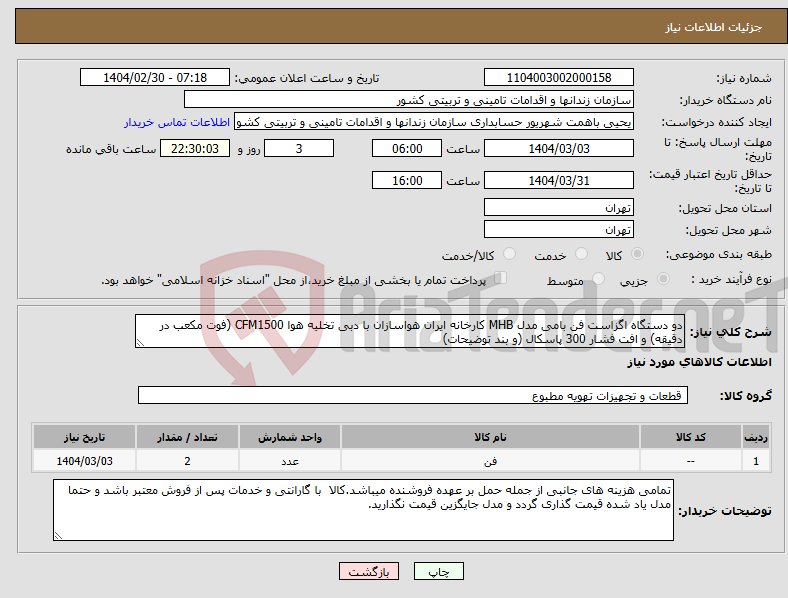Select the متوسط purchase type radio
788x598 pixels.
point(598,278)
